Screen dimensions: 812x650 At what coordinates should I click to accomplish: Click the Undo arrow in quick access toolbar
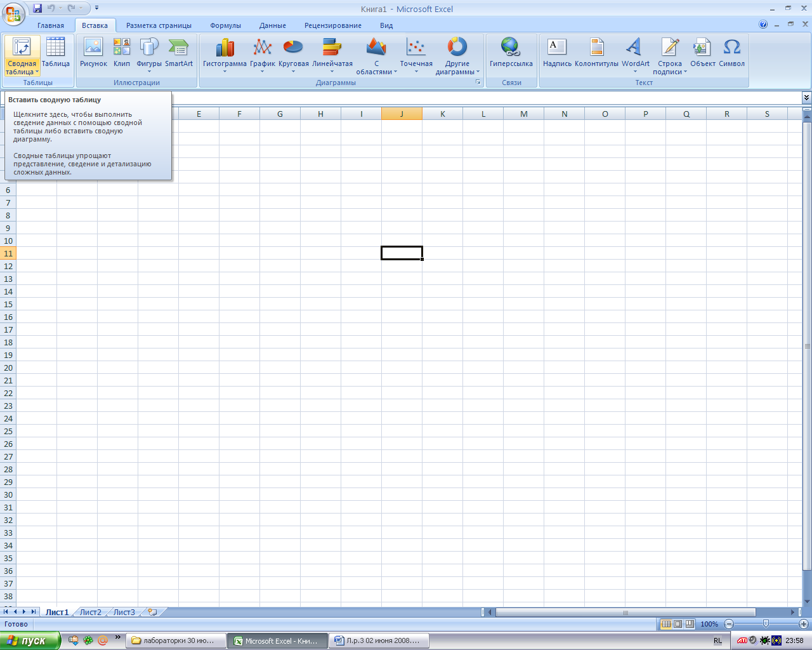point(51,8)
